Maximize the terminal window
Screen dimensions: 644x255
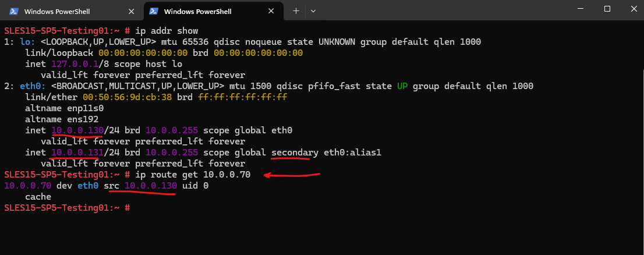tap(607, 9)
